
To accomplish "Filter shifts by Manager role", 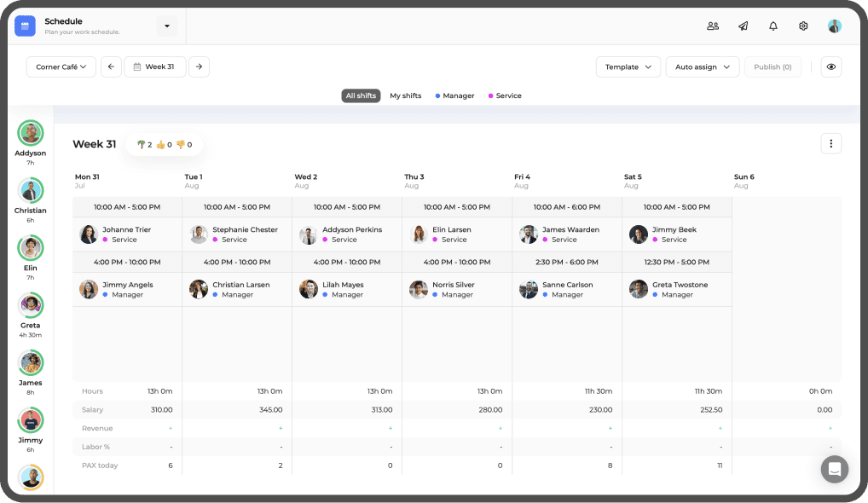I will 454,96.
